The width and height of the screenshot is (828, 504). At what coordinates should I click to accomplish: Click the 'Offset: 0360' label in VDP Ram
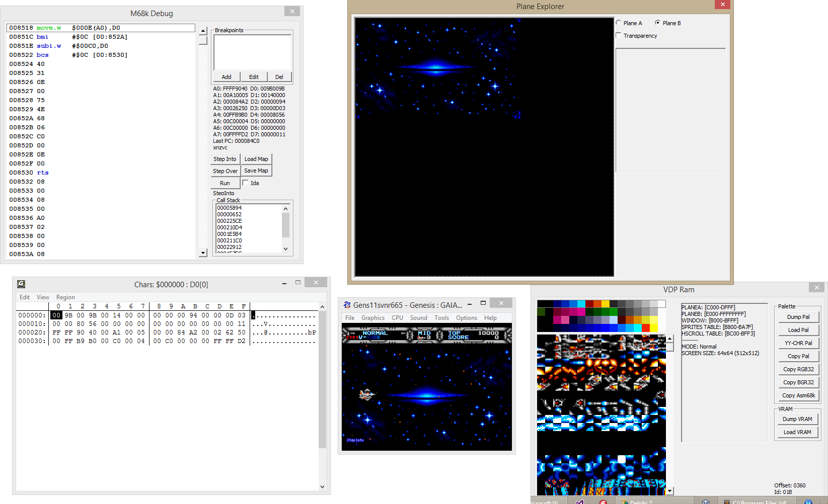click(x=790, y=485)
